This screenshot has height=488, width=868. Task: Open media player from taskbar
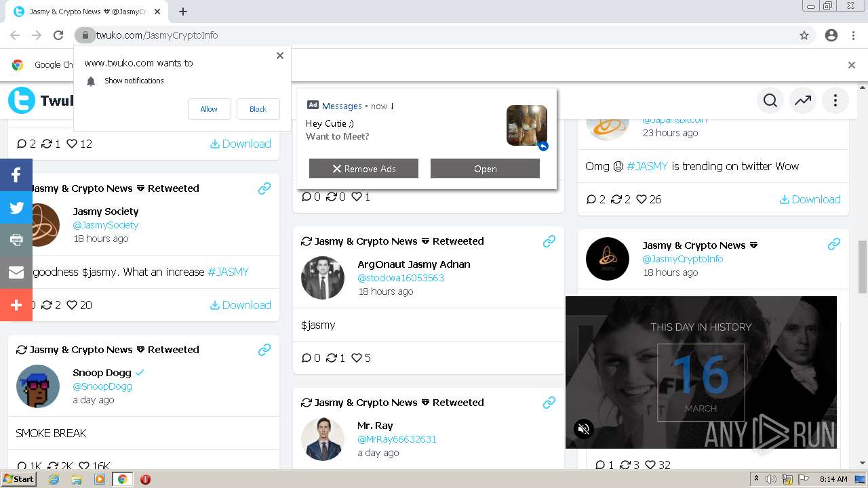click(x=100, y=479)
